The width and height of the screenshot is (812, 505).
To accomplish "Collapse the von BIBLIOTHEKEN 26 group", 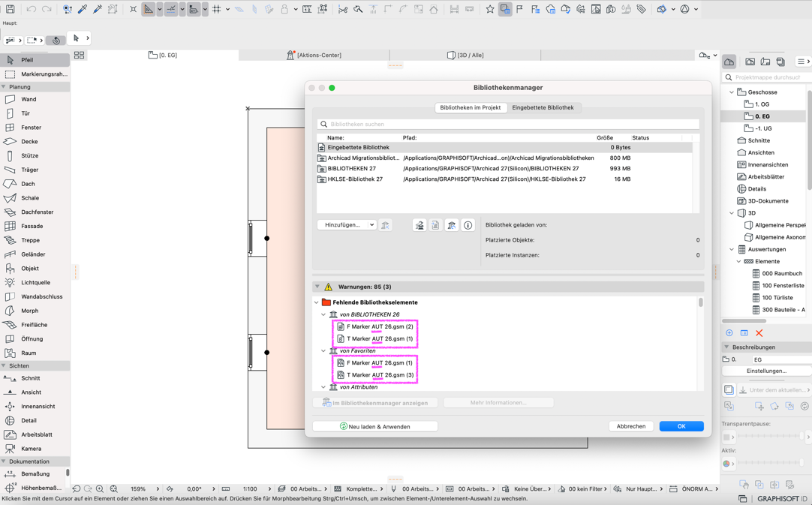I will (323, 314).
